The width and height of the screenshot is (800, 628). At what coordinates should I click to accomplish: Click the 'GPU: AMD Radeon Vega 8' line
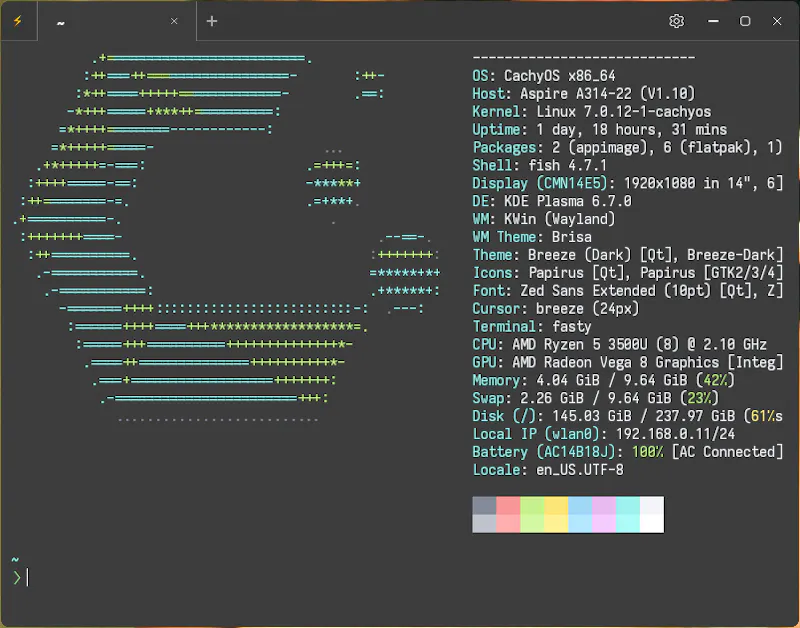point(628,362)
